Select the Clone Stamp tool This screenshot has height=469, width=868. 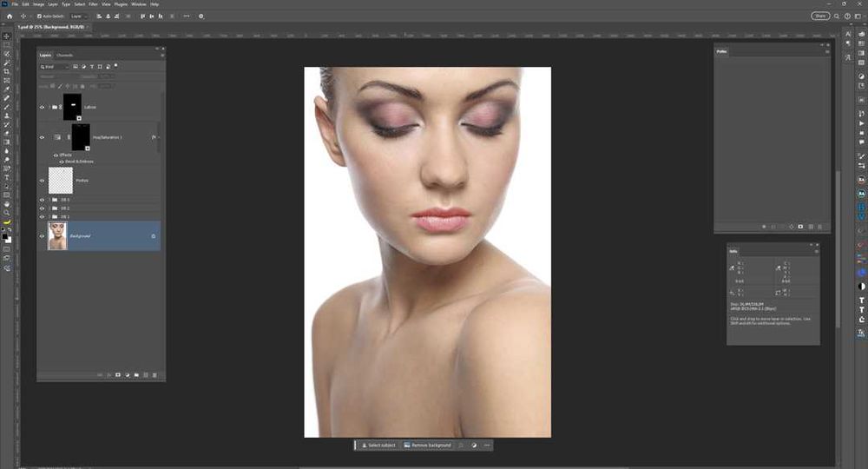7,116
